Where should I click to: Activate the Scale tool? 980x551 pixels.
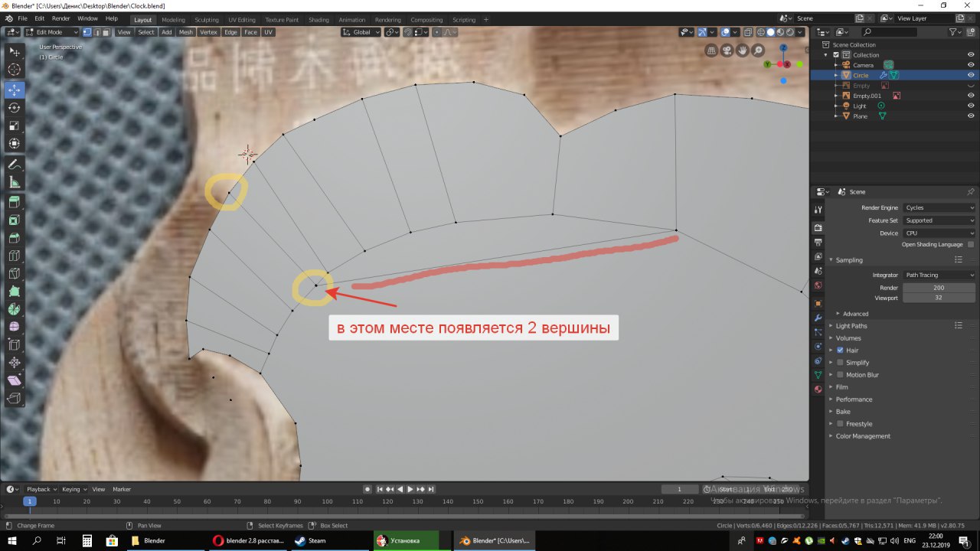point(15,126)
